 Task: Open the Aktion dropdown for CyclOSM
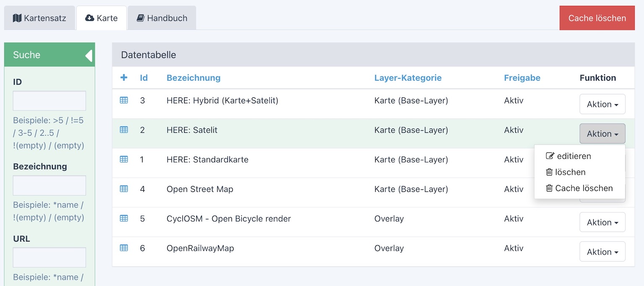tap(602, 222)
